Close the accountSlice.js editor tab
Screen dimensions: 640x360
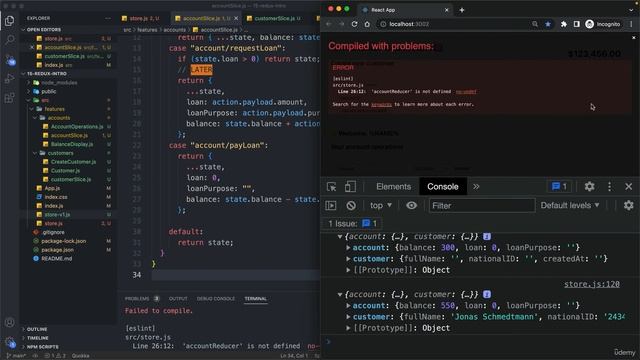pyautogui.click(x=236, y=18)
